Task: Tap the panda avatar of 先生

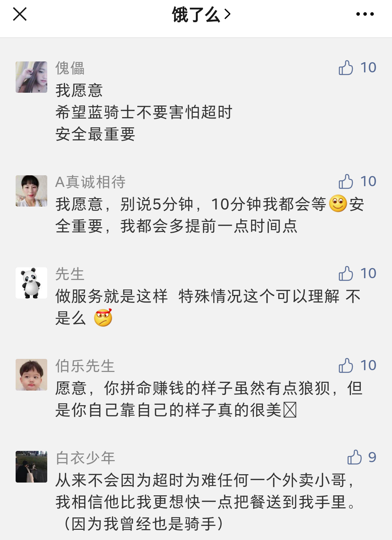Action: pos(32,283)
